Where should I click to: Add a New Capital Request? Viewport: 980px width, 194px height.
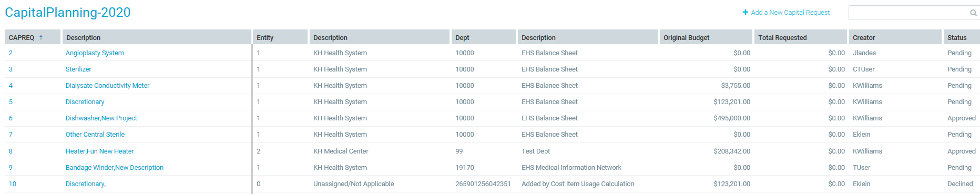click(x=790, y=12)
